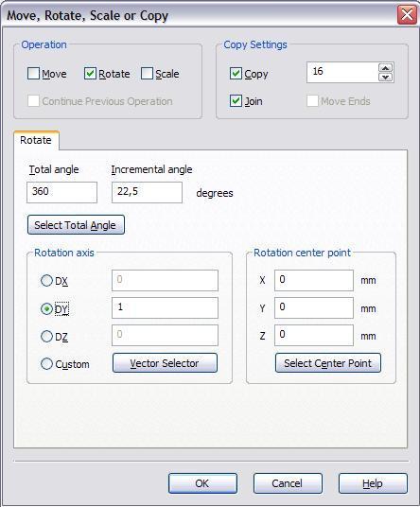Select the DX rotation axis
The width and height of the screenshot is (420, 507).
coord(46,281)
